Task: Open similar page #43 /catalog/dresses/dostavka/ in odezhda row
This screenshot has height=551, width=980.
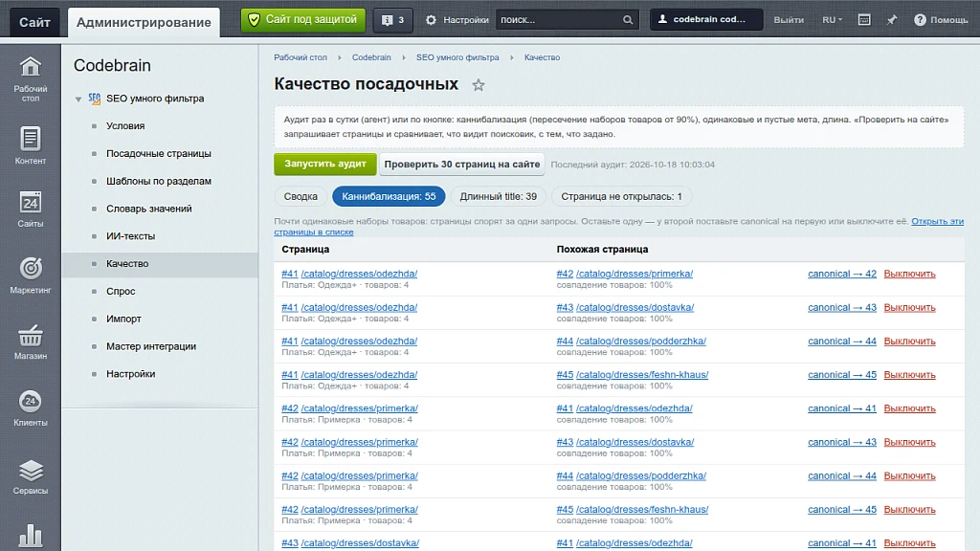Action: 625,307
